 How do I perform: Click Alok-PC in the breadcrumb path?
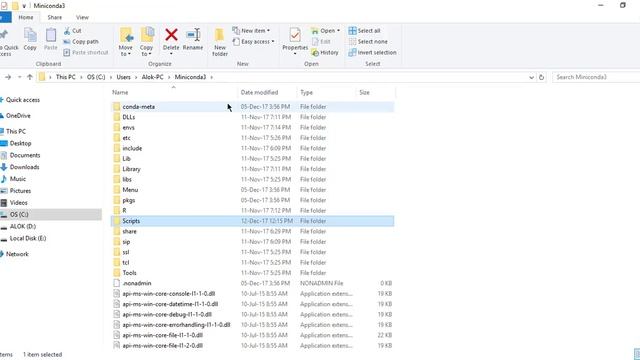[x=153, y=77]
